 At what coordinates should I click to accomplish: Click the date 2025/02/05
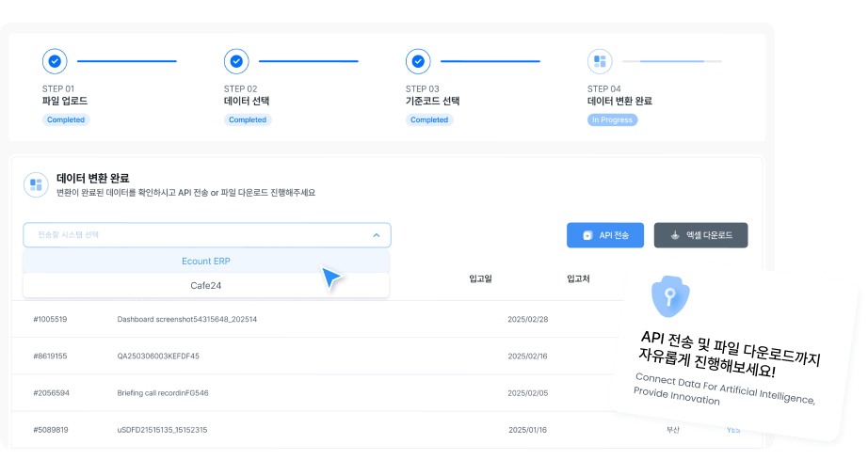click(x=527, y=393)
